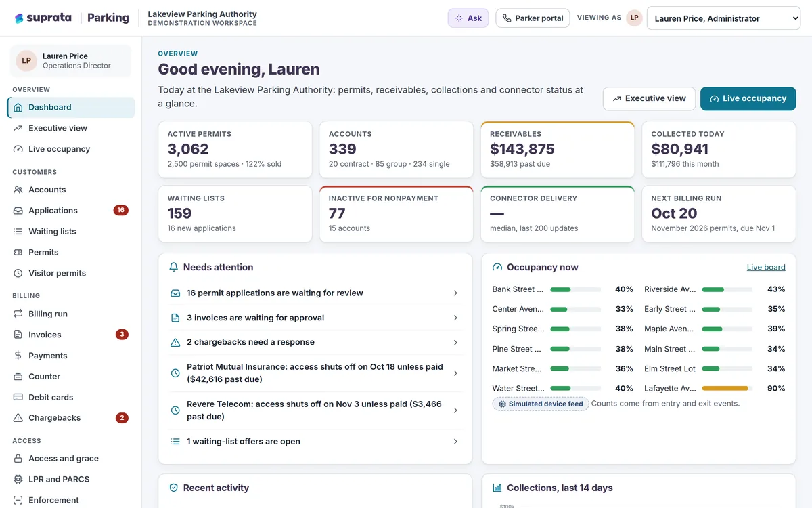Click the Executive view button

pyautogui.click(x=649, y=98)
